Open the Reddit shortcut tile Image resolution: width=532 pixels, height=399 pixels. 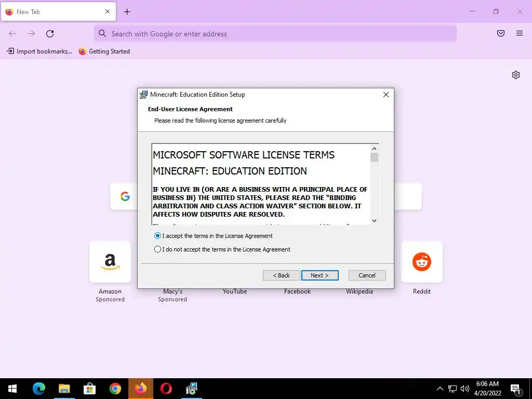(422, 262)
